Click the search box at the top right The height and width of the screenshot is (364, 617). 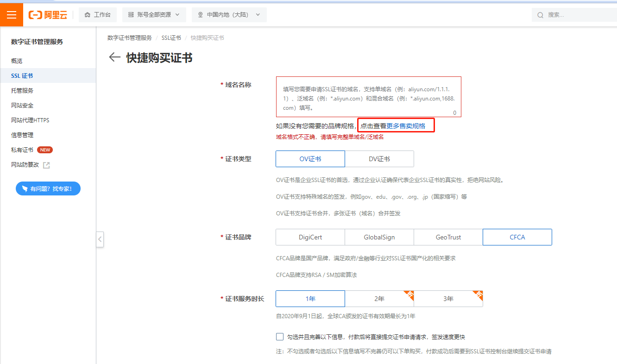[x=574, y=15]
